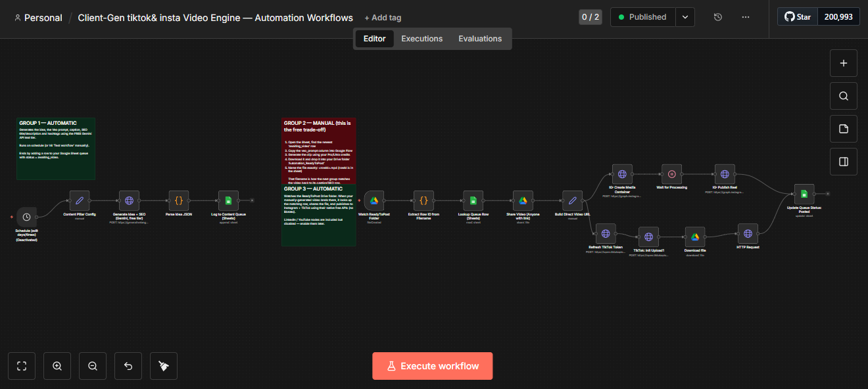Open the 200,993 stars count link
This screenshot has width=868, height=389.
838,17
